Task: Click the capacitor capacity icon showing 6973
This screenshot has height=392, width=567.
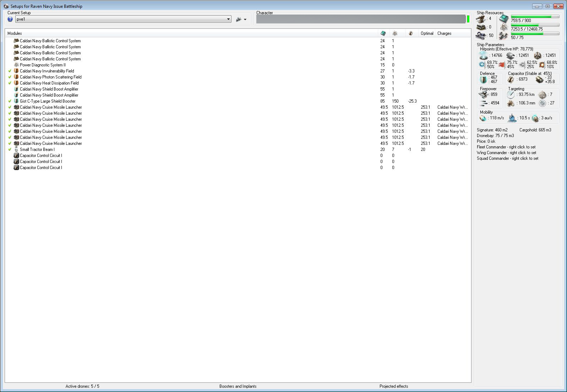Action: pyautogui.click(x=511, y=80)
